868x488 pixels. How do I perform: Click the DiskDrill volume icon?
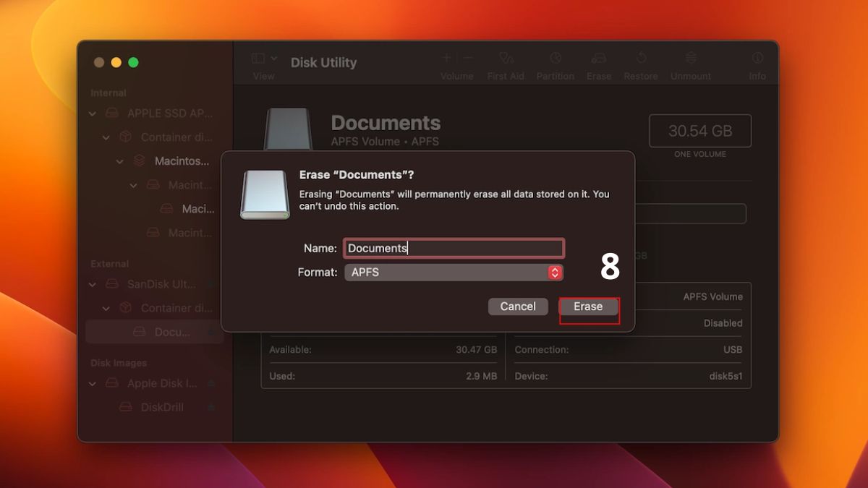126,407
